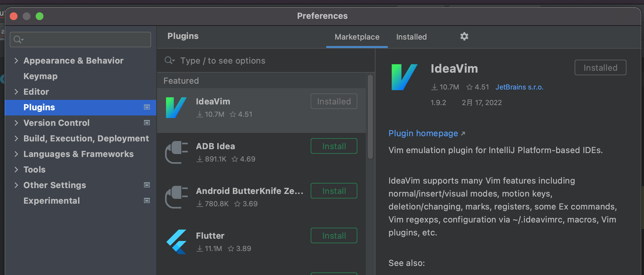Screen dimensions: 644x275
Task: Click the project-level icon beside Version Control
Action: pyautogui.click(x=147, y=123)
